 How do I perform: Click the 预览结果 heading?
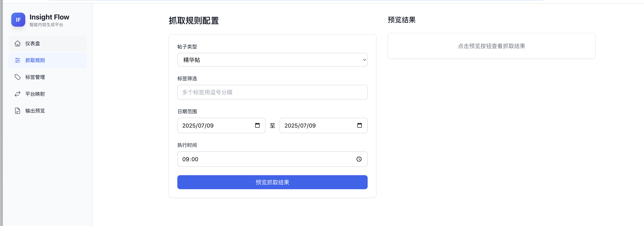(x=402, y=20)
